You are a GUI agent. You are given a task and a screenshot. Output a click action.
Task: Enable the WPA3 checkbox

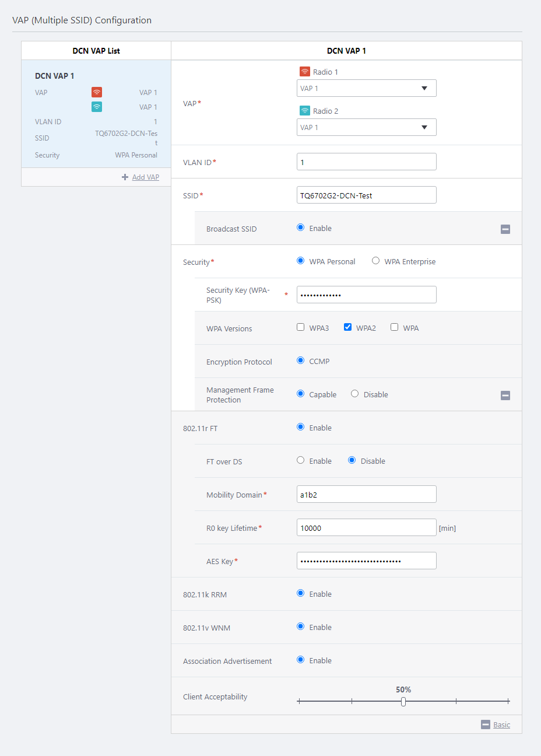(301, 327)
